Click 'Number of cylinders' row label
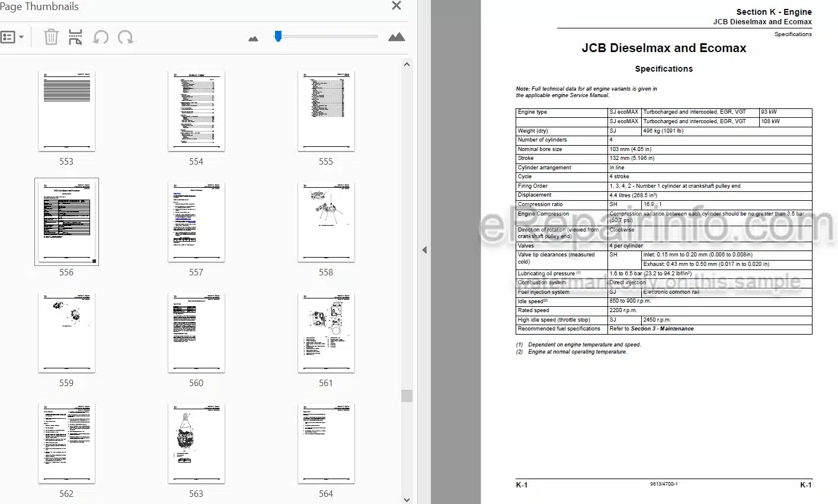This screenshot has width=838, height=504. pyautogui.click(x=542, y=140)
